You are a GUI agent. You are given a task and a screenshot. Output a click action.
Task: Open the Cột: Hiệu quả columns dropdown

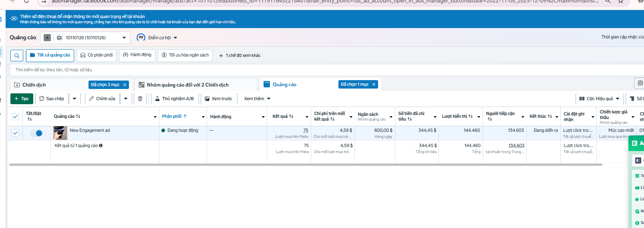pyautogui.click(x=600, y=99)
